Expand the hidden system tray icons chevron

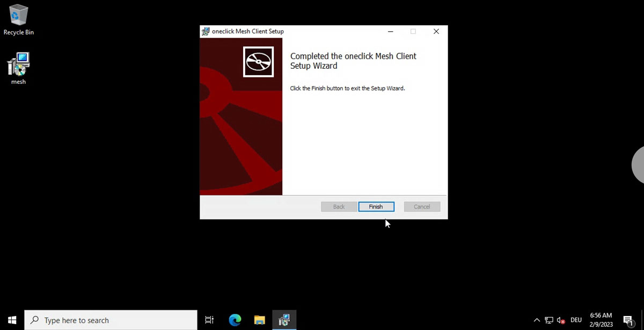point(537,320)
